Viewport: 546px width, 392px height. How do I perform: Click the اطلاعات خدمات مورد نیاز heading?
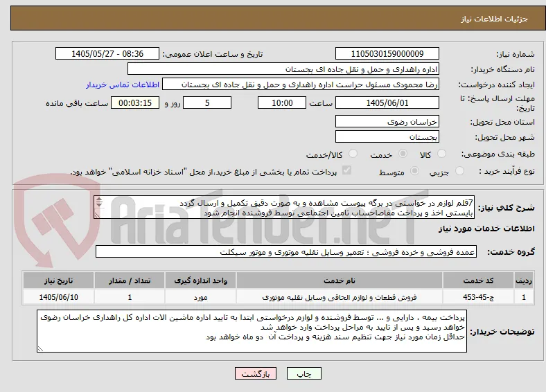click(x=486, y=229)
